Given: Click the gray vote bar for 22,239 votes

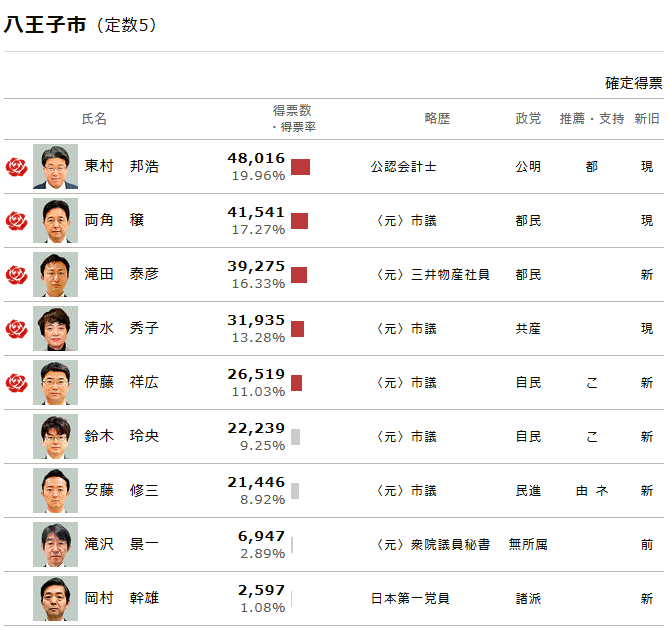Looking at the screenshot, I should [296, 437].
